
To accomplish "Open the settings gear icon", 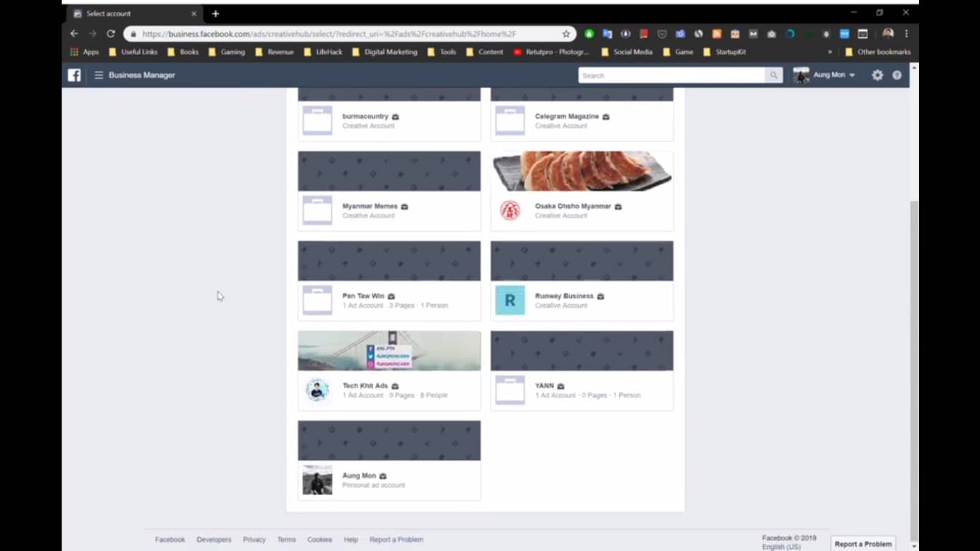I will [877, 75].
